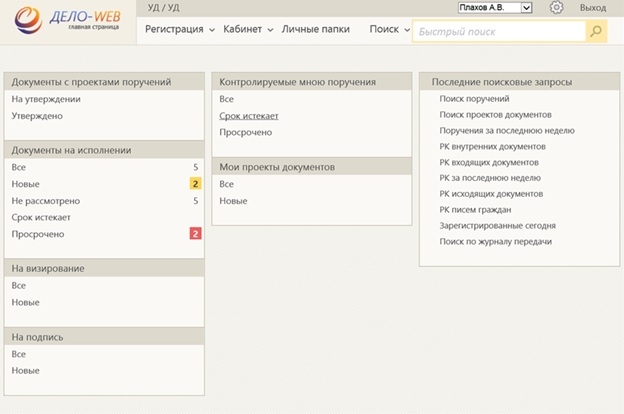The image size is (624, 414).
Task: Click the red badge next to Просрочено
Action: pos(195,234)
